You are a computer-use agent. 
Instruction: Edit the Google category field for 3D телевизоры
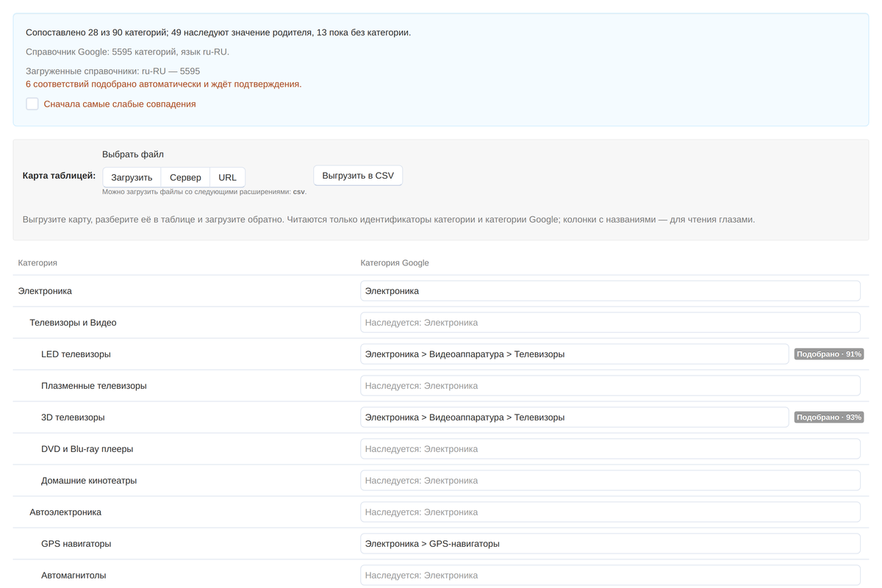click(x=575, y=417)
